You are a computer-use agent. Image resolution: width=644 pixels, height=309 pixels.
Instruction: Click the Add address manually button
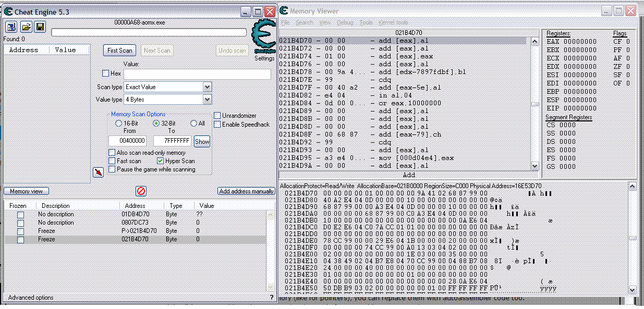[x=246, y=191]
